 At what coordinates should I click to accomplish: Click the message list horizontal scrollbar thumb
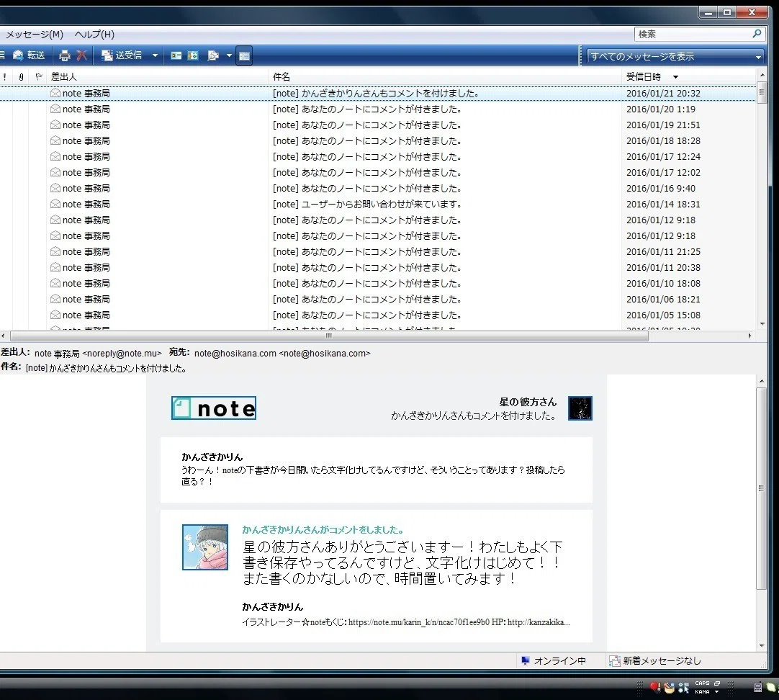(329, 336)
